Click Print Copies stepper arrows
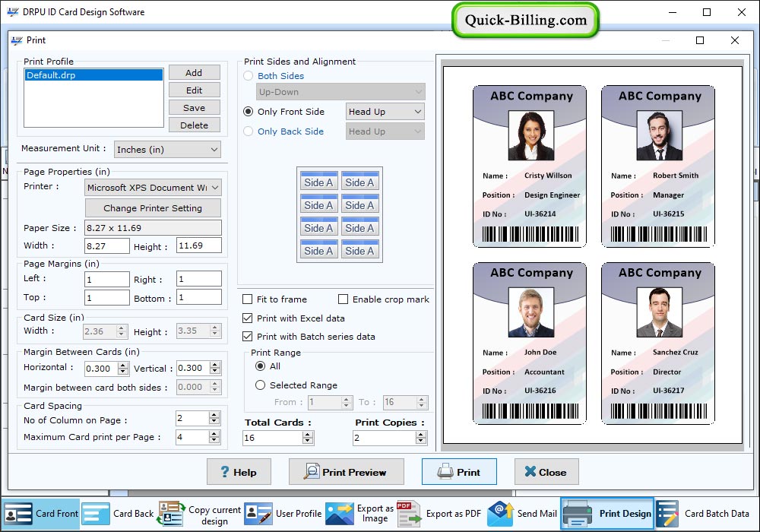The width and height of the screenshot is (760, 532). [x=421, y=438]
